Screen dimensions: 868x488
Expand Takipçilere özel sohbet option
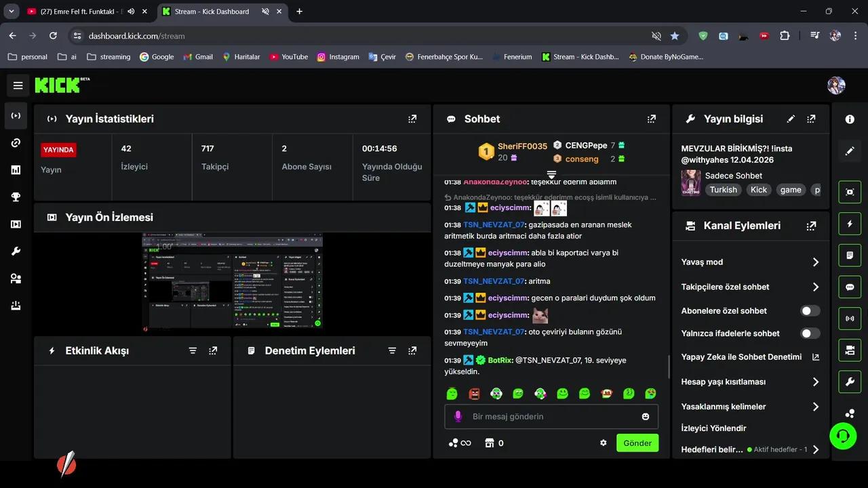point(815,287)
